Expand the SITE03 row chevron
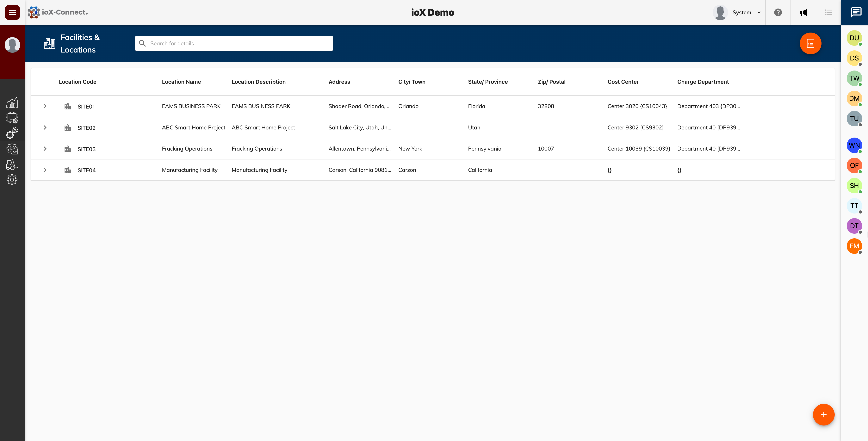868x441 pixels. pos(45,149)
